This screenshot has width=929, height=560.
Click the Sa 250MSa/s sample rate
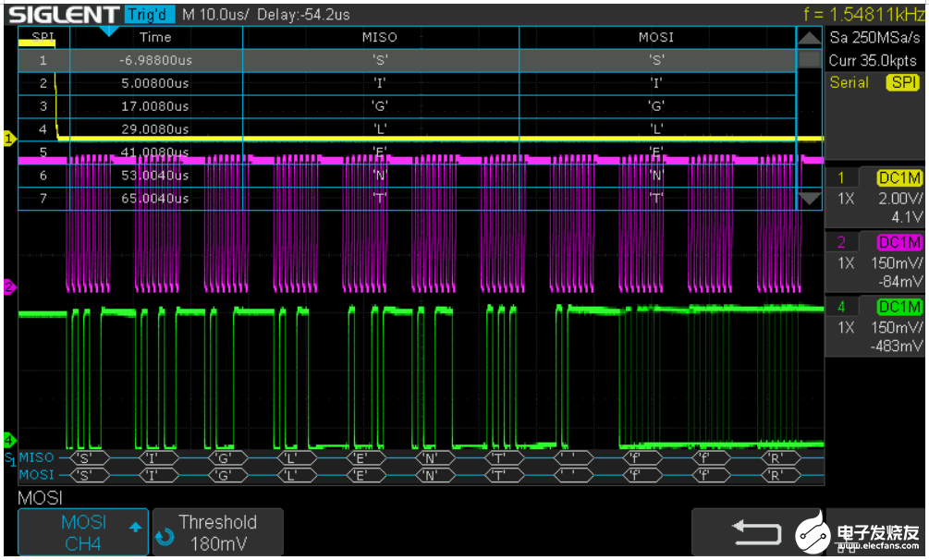click(874, 38)
